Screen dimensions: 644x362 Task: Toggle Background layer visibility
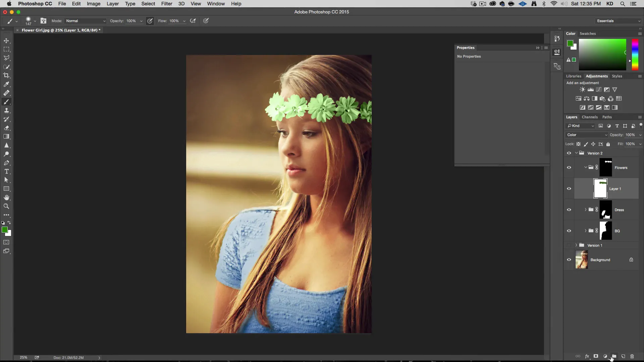(x=569, y=259)
